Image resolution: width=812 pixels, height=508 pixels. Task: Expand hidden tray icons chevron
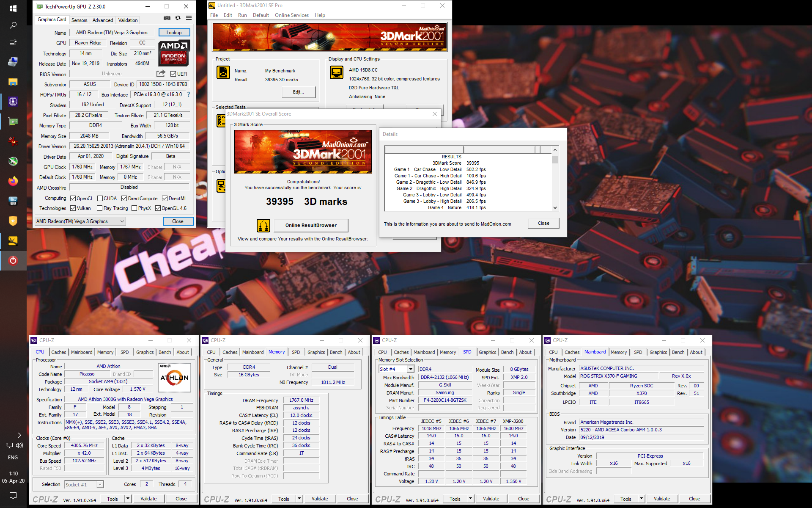19,435
